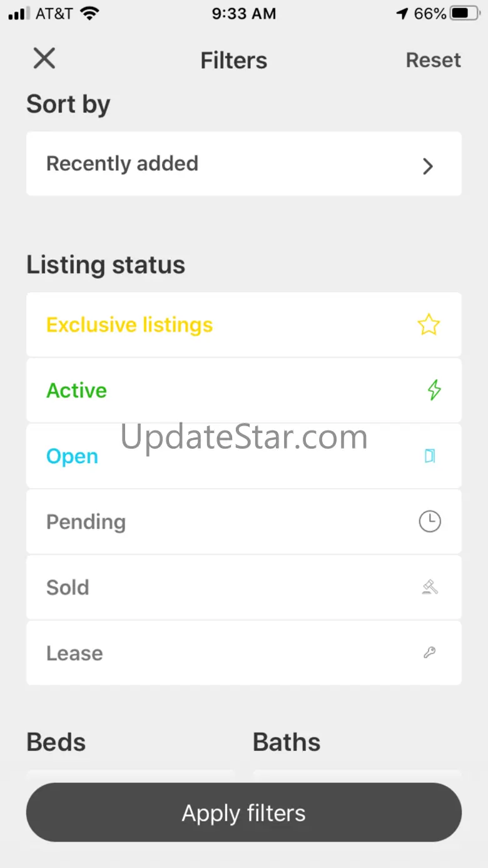Screen dimensions: 488x868
Task: Tap the Beds section heading
Action: 56,742
